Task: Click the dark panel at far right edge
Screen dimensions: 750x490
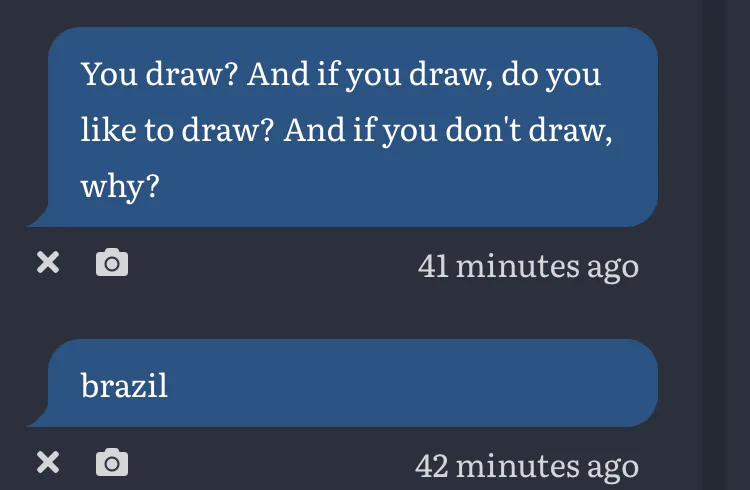Action: [x=740, y=245]
